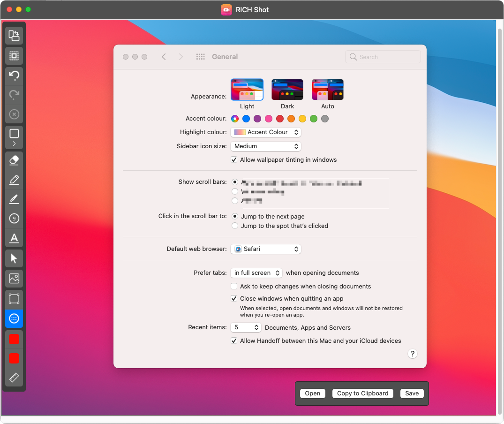The width and height of the screenshot is (504, 424).
Task: Select the ruler measurement tool
Action: [14, 377]
